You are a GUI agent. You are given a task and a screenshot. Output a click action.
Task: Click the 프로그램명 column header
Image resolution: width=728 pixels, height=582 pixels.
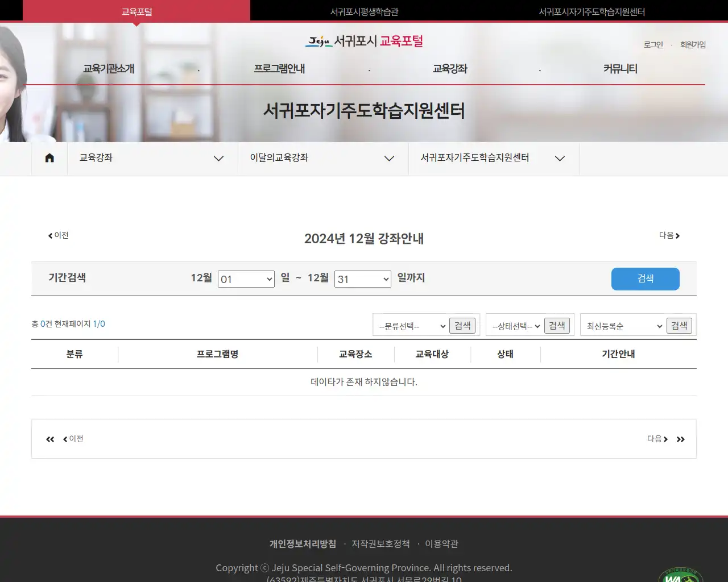217,354
